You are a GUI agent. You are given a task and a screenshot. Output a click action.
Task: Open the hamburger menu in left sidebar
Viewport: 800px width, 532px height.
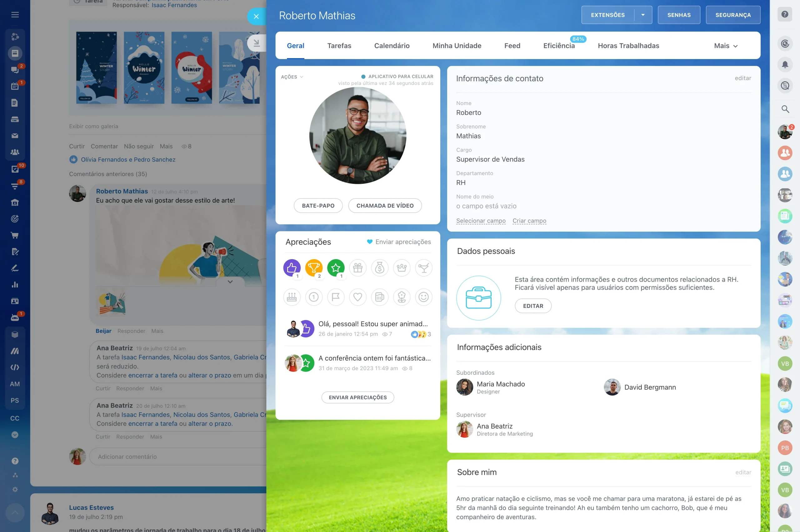coord(15,15)
